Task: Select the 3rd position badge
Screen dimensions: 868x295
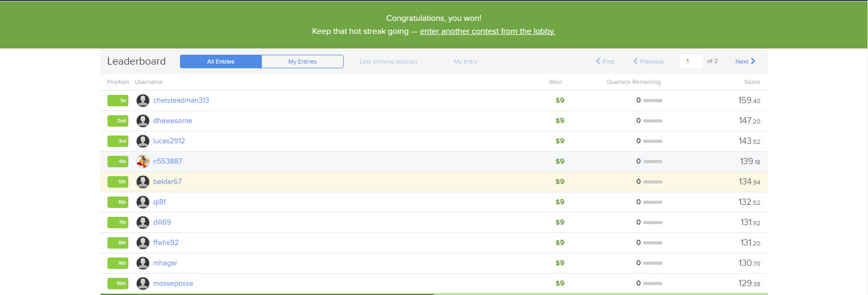Action: click(118, 141)
